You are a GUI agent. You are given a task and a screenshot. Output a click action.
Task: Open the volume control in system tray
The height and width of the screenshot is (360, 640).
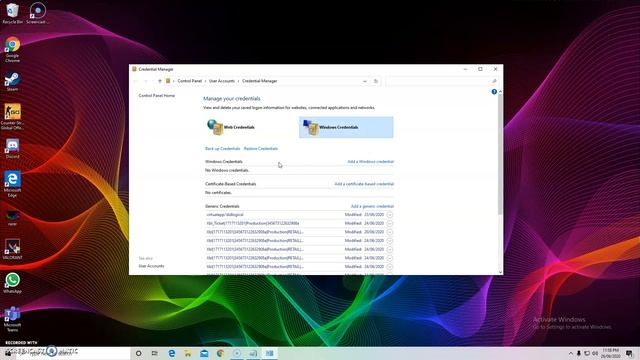pyautogui.click(x=595, y=353)
